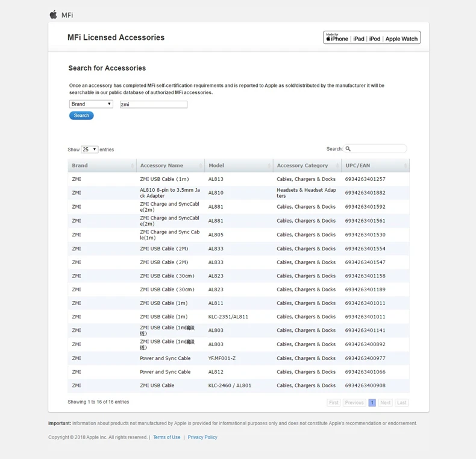
Task: Click UPC 6934263401882
Action: coord(365,193)
